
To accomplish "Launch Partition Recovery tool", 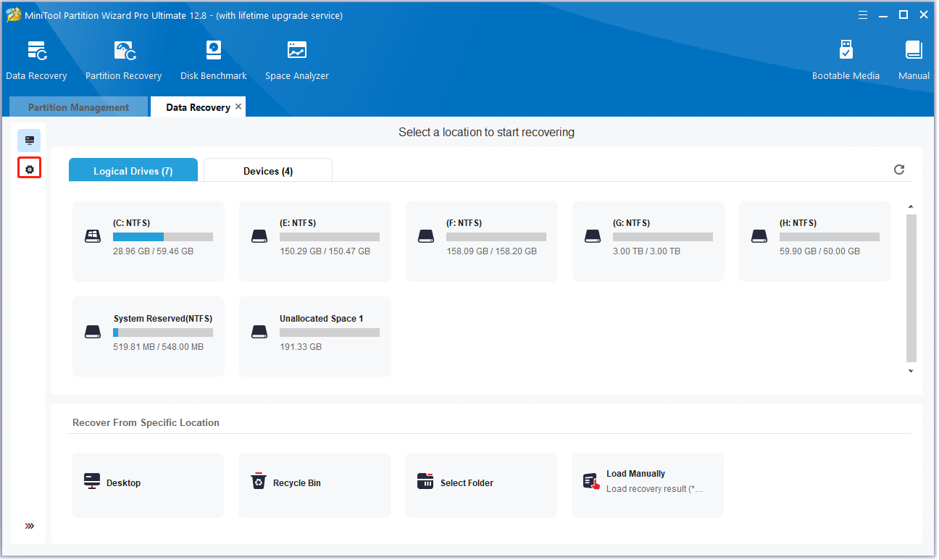I will click(124, 60).
